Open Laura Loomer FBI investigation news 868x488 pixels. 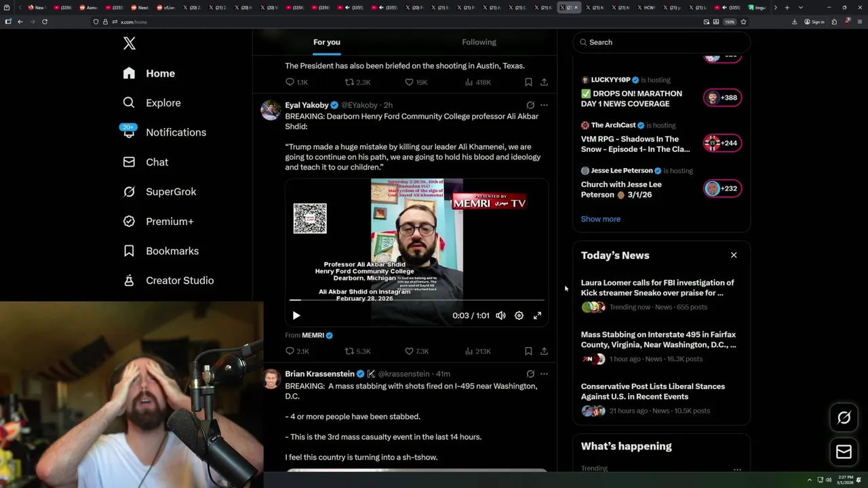click(661, 295)
